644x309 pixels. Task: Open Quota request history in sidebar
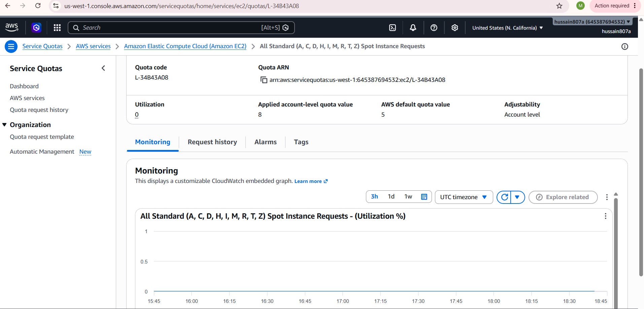[39, 110]
